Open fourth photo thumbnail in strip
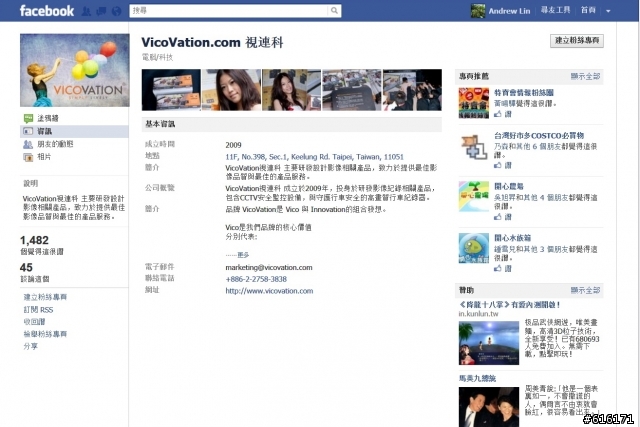The height and width of the screenshot is (427, 640). click(x=352, y=90)
